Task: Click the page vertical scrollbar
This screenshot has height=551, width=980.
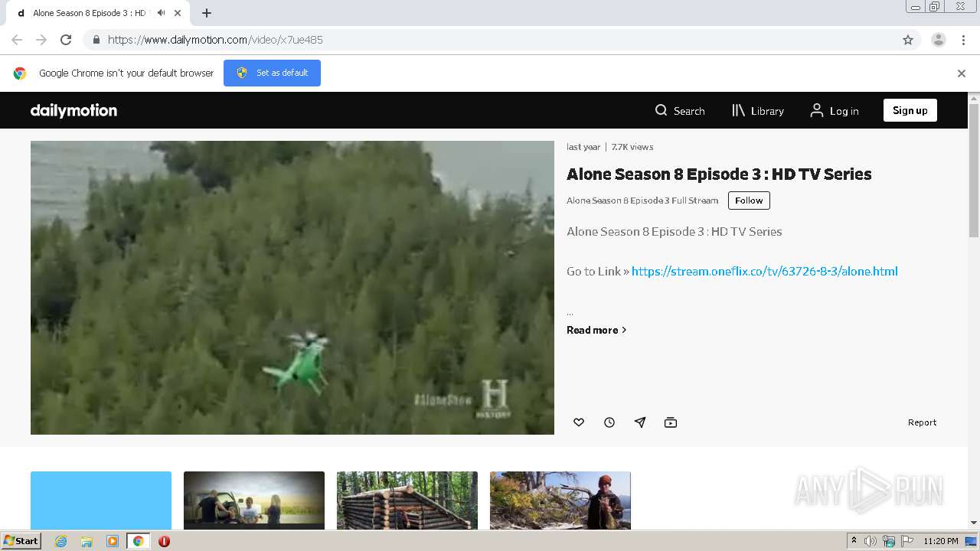Action: (974, 171)
